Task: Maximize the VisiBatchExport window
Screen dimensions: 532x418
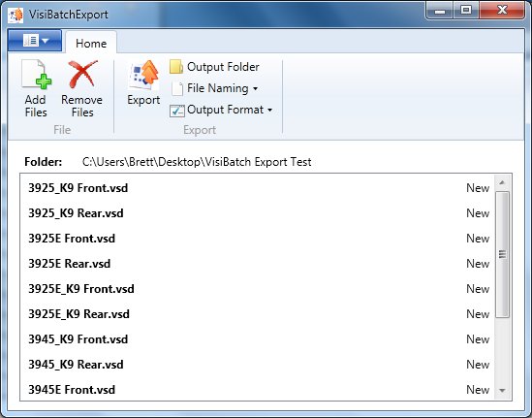Action: pos(466,11)
